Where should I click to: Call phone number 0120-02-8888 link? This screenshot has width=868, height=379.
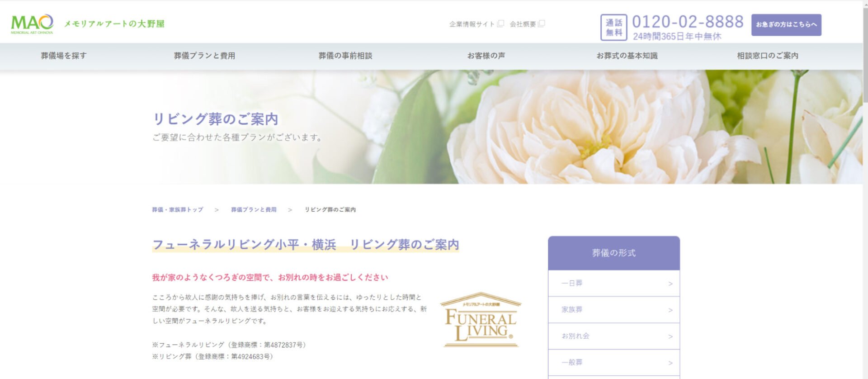pos(687,22)
